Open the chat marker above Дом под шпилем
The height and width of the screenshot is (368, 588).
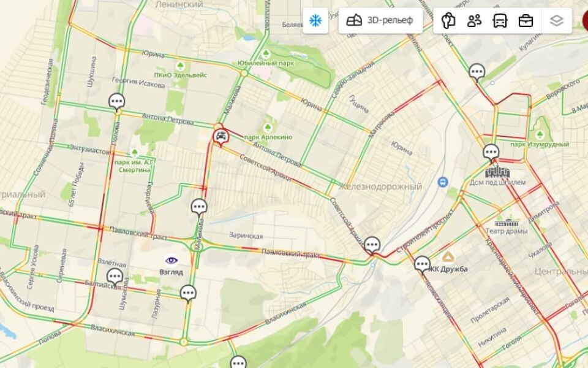point(491,153)
